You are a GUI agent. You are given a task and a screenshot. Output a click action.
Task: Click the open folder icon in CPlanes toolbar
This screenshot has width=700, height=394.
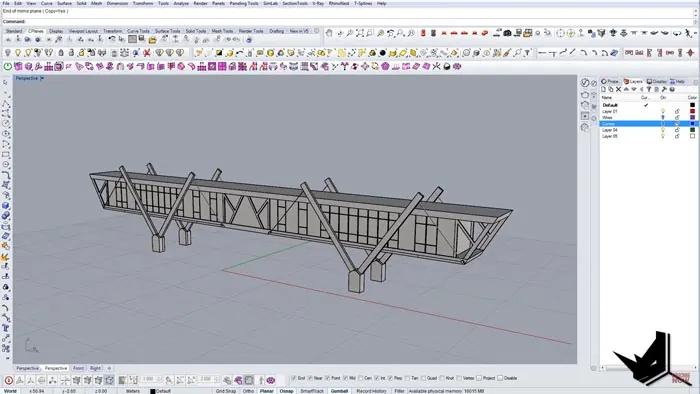pyautogui.click(x=152, y=40)
